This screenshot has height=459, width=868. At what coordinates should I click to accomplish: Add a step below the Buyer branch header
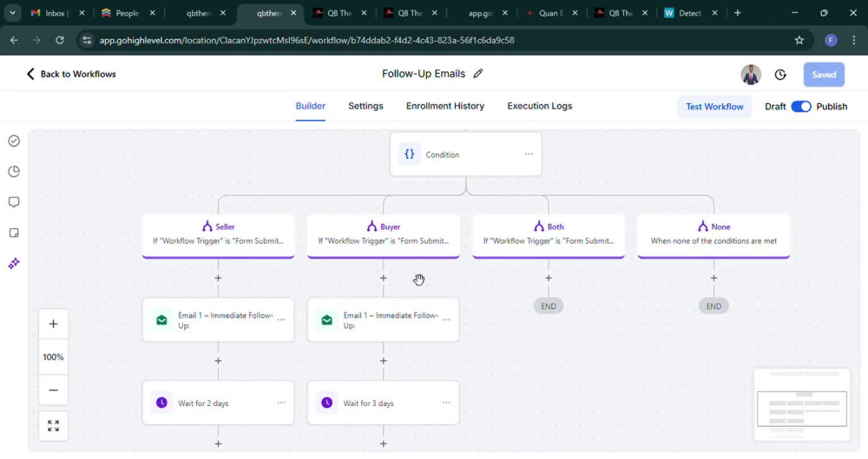(383, 278)
